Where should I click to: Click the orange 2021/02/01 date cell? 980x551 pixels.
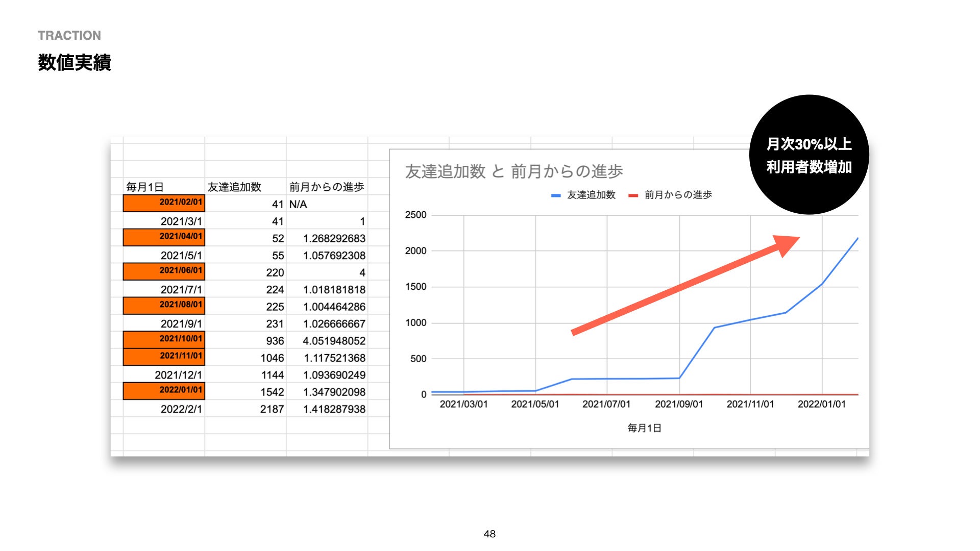click(x=164, y=203)
